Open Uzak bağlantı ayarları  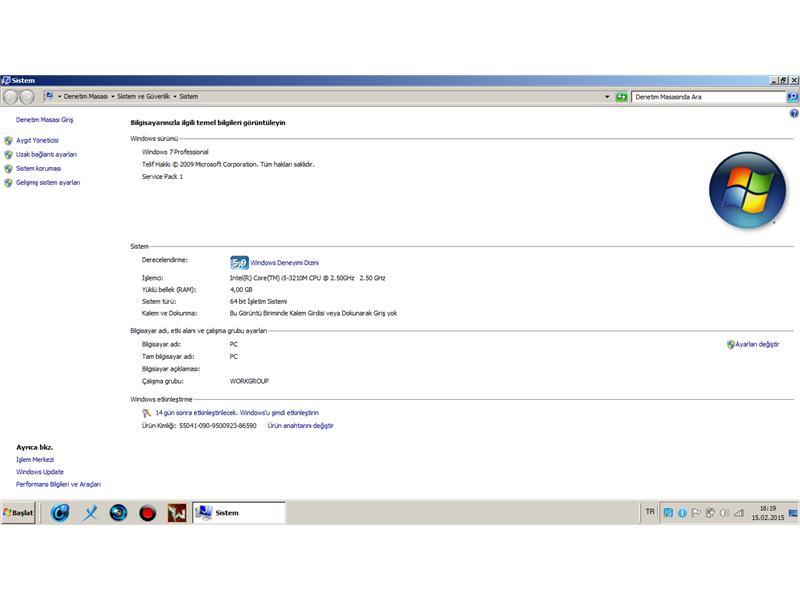tap(46, 155)
